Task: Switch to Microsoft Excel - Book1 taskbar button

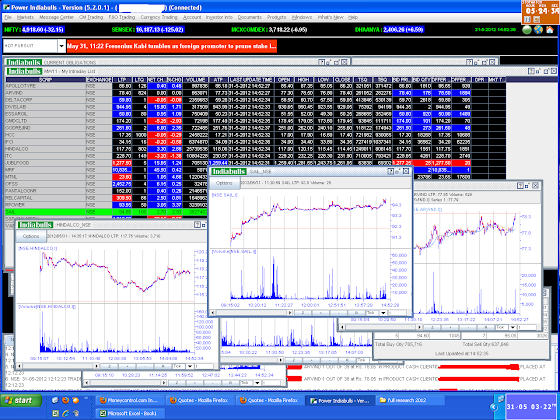Action: (x=130, y=413)
